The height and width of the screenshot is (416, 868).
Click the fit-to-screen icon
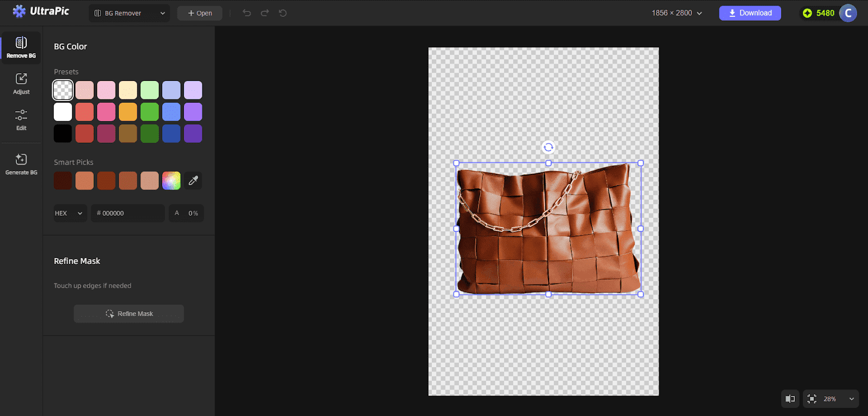(x=812, y=399)
